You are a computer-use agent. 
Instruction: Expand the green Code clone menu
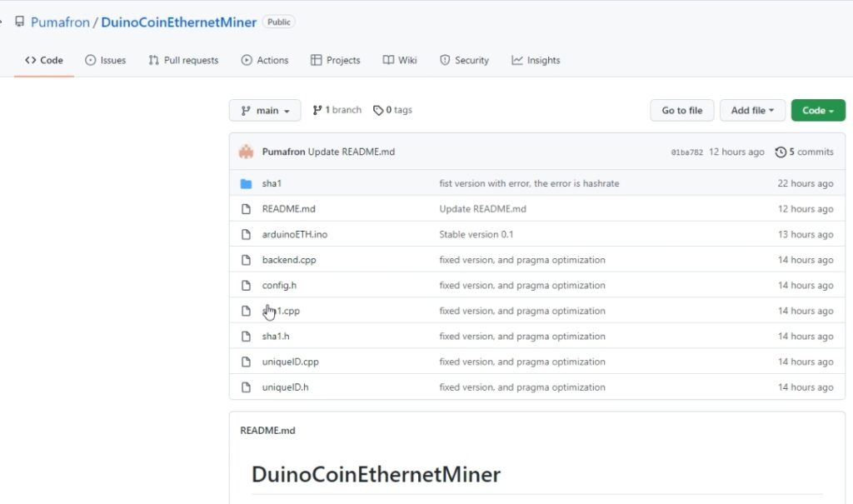(817, 110)
